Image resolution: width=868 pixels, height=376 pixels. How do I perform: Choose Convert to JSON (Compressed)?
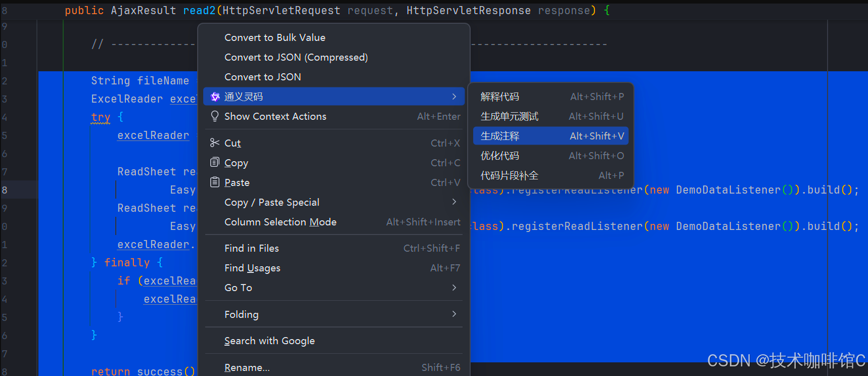pos(334,57)
